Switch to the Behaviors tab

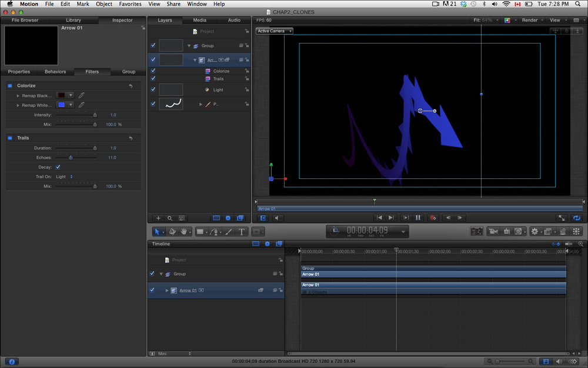[x=55, y=72]
